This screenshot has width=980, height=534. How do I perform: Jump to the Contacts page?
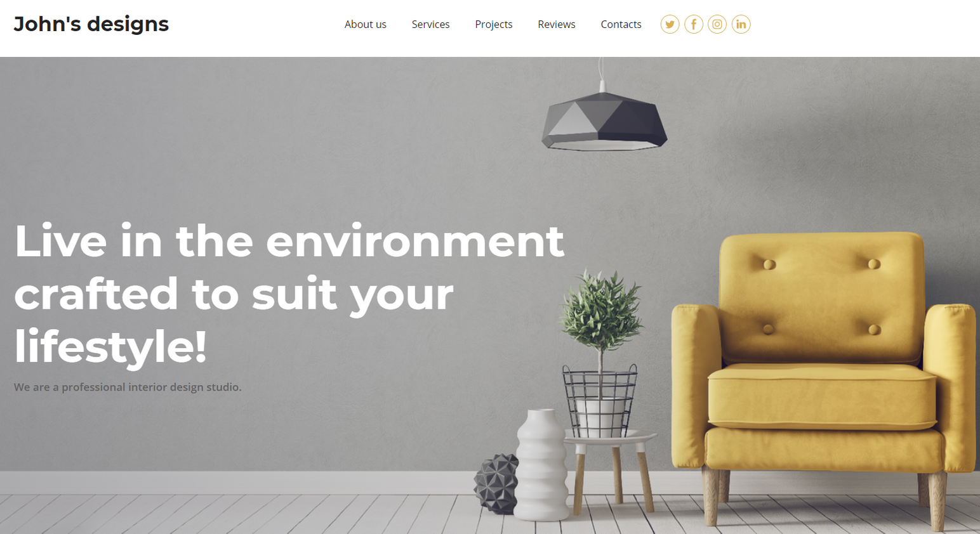[x=621, y=24]
